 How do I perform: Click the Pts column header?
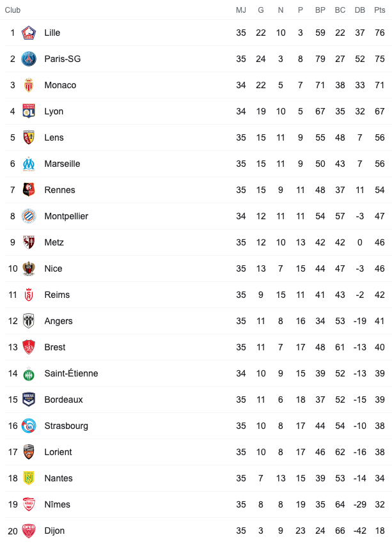point(380,10)
